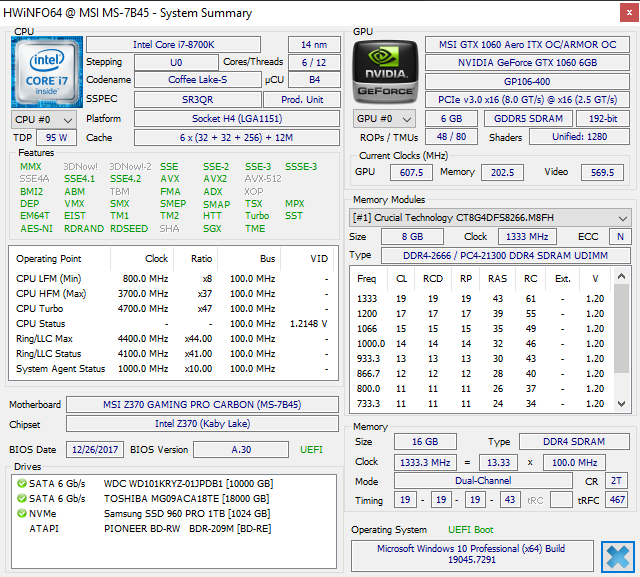This screenshot has height=577, width=640.
Task: Click the SR3QR SSPEC field
Action: tap(198, 100)
